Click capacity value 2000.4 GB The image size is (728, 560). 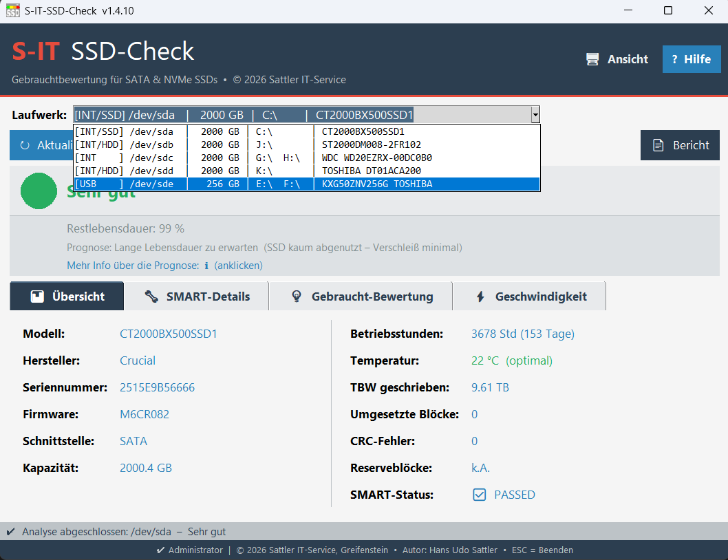coord(146,468)
